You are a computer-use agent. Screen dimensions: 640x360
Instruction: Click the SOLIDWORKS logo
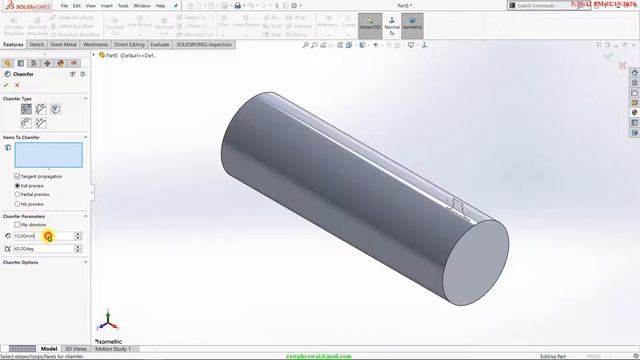[x=28, y=6]
